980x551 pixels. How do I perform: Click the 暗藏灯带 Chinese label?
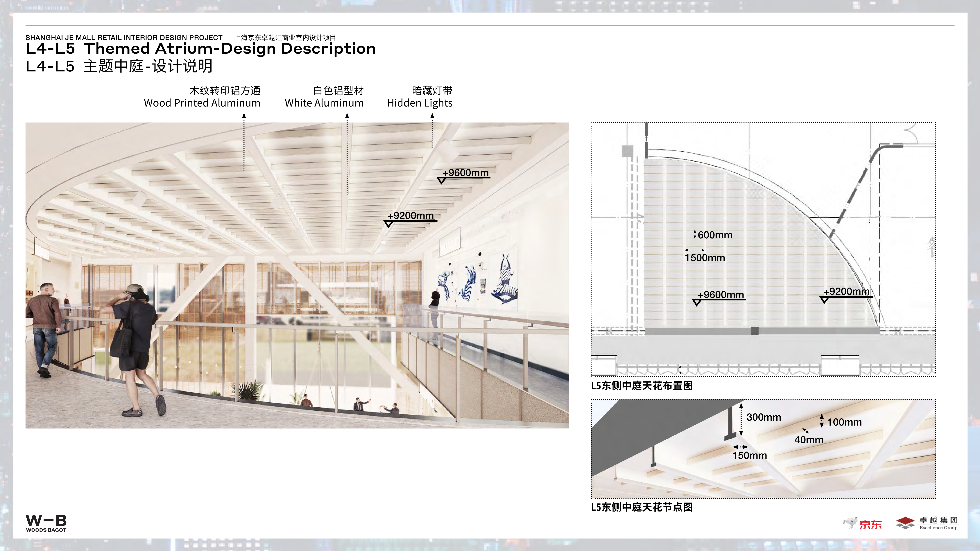point(432,91)
